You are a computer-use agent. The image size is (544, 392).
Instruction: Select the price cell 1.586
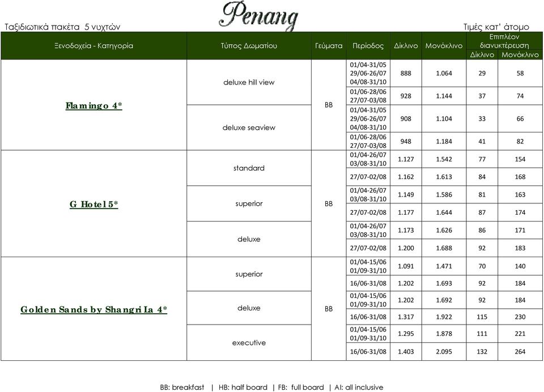point(444,195)
